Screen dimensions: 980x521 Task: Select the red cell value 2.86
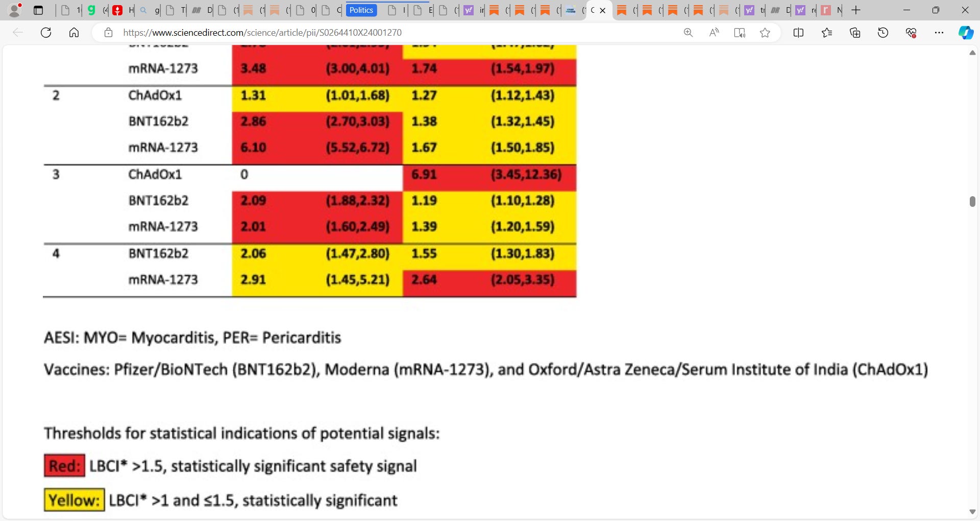253,122
